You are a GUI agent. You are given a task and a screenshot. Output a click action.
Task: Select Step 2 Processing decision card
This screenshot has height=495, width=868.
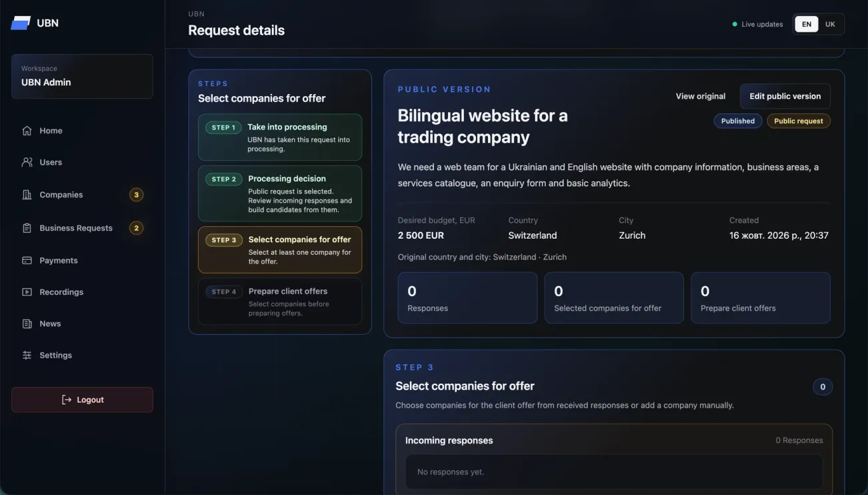[x=280, y=193]
